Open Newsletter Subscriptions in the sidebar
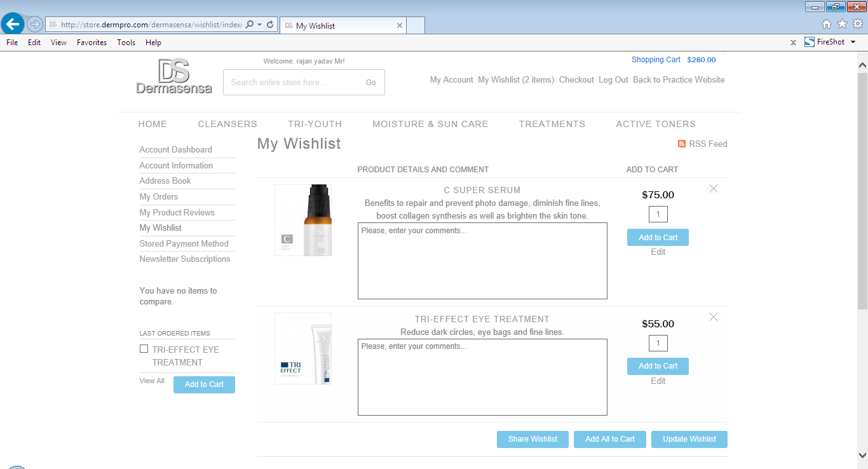 tap(185, 259)
